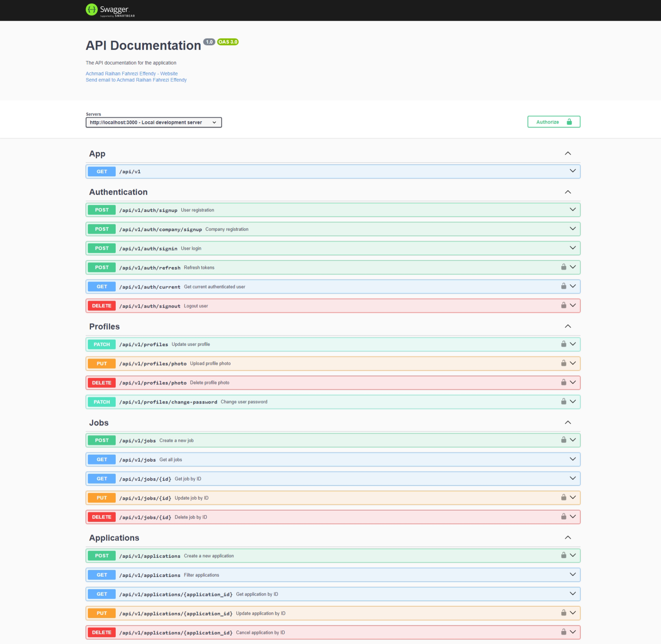This screenshot has height=644, width=661.
Task: Click lock icon on DELETE profiles/photo row
Action: 563,382
